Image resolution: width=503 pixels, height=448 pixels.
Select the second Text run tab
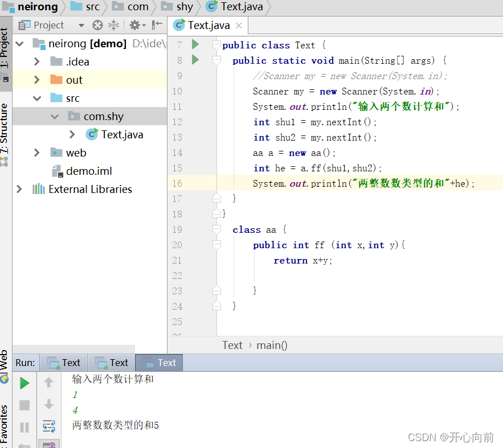click(112, 363)
